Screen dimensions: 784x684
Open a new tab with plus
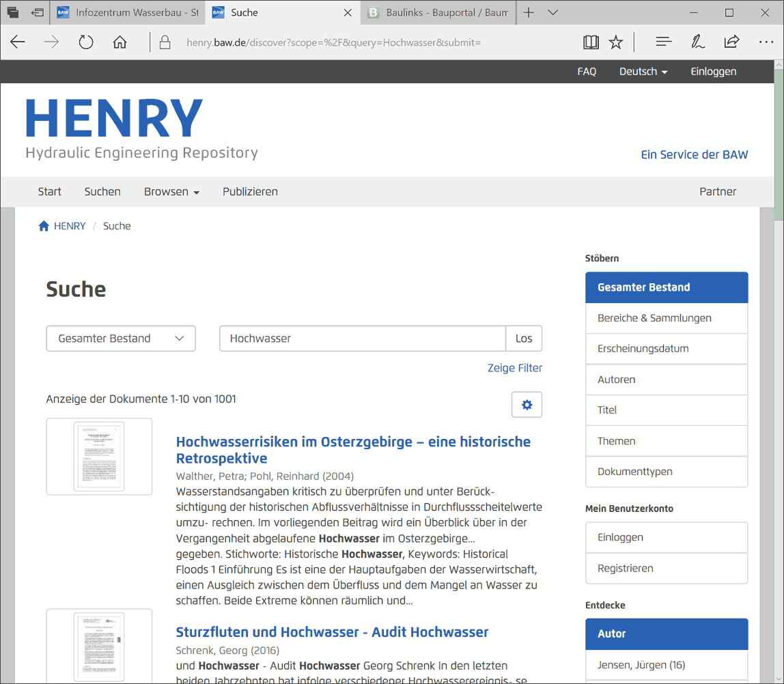tap(529, 12)
